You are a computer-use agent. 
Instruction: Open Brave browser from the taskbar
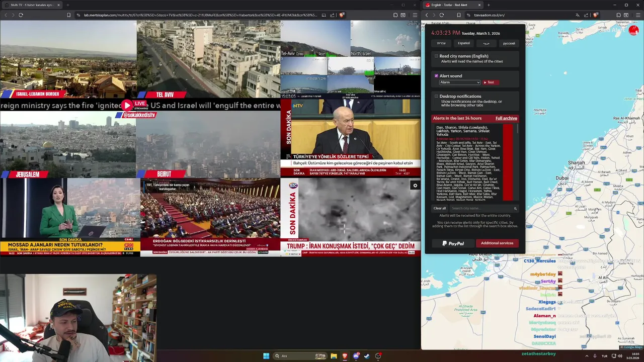[345, 356]
